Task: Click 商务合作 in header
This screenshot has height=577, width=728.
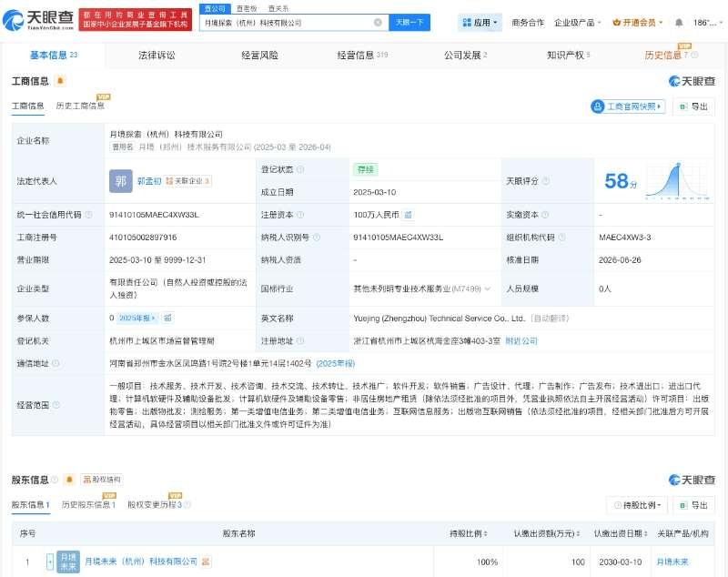Action: coord(528,22)
